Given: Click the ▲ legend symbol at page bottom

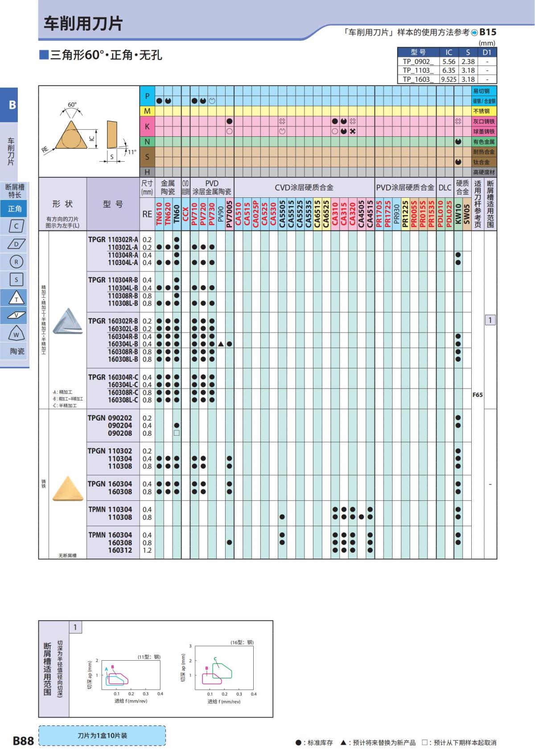Looking at the screenshot, I should click(x=343, y=743).
